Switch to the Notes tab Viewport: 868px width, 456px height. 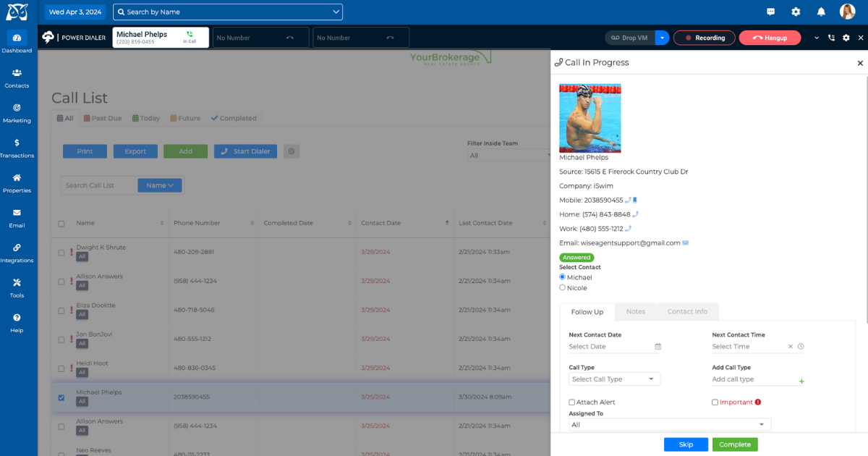coord(636,312)
